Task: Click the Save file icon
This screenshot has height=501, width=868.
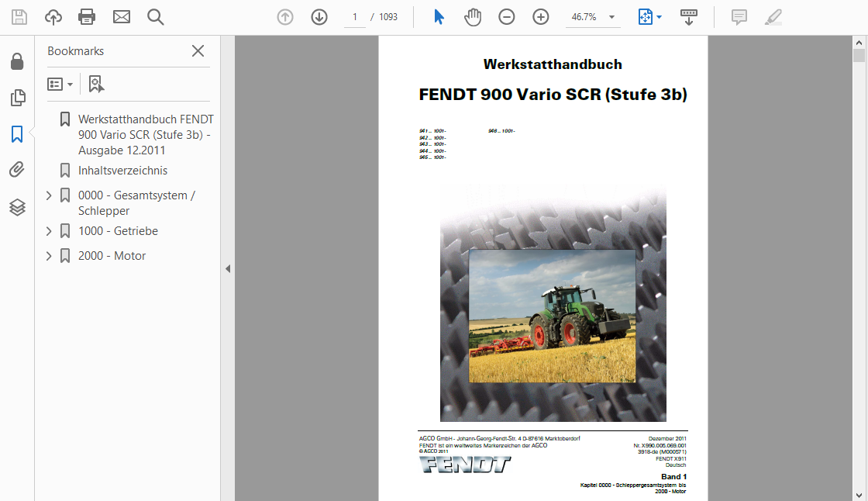Action: (x=19, y=17)
